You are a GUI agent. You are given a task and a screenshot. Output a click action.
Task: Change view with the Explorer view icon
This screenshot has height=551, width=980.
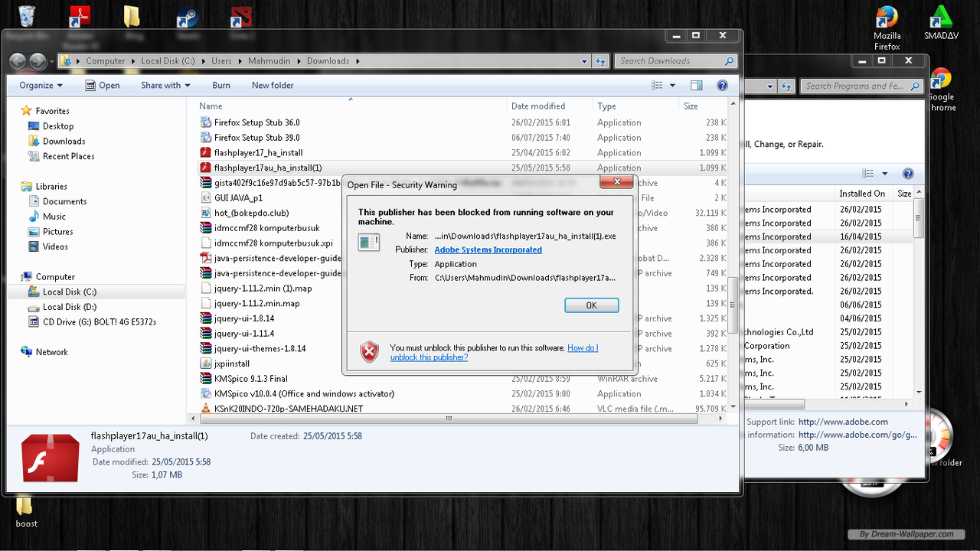click(x=656, y=86)
